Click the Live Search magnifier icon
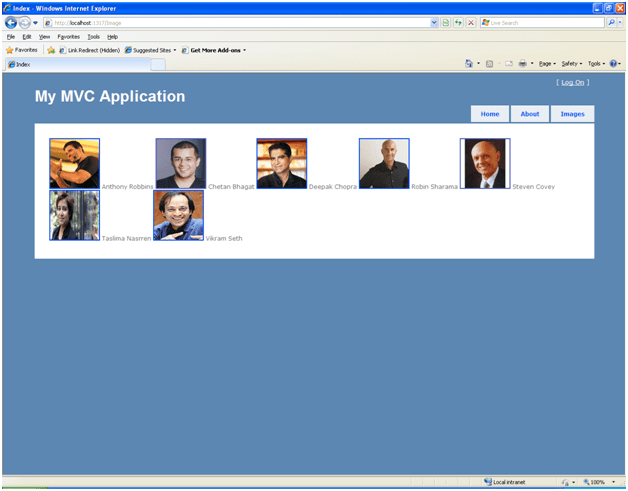The image size is (628, 491). pyautogui.click(x=610, y=22)
